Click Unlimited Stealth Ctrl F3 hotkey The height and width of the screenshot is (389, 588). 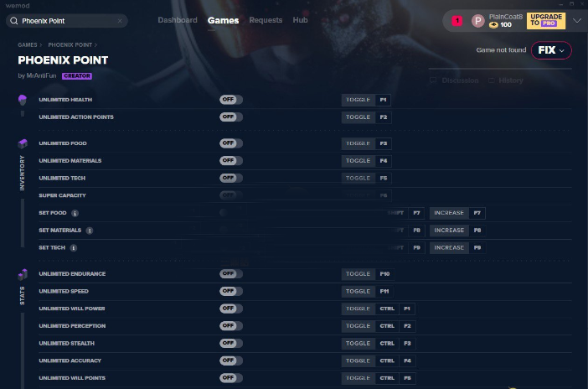(379, 343)
